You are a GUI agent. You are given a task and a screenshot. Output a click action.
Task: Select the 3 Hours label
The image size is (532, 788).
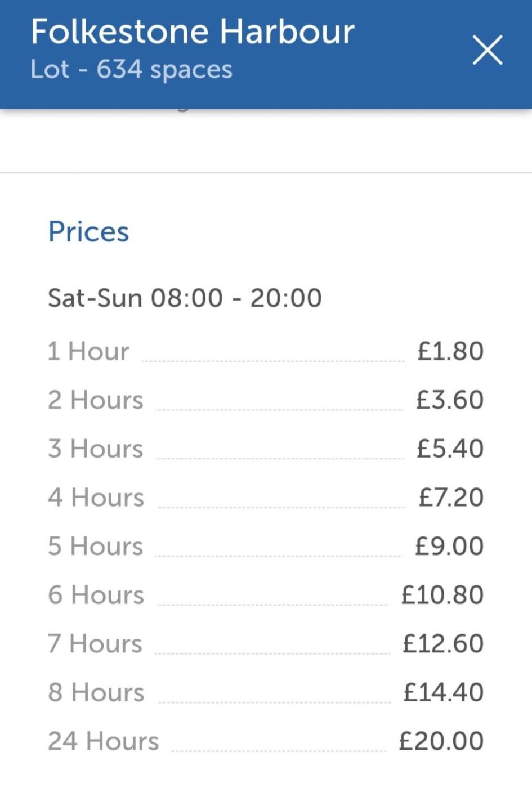tap(96, 449)
